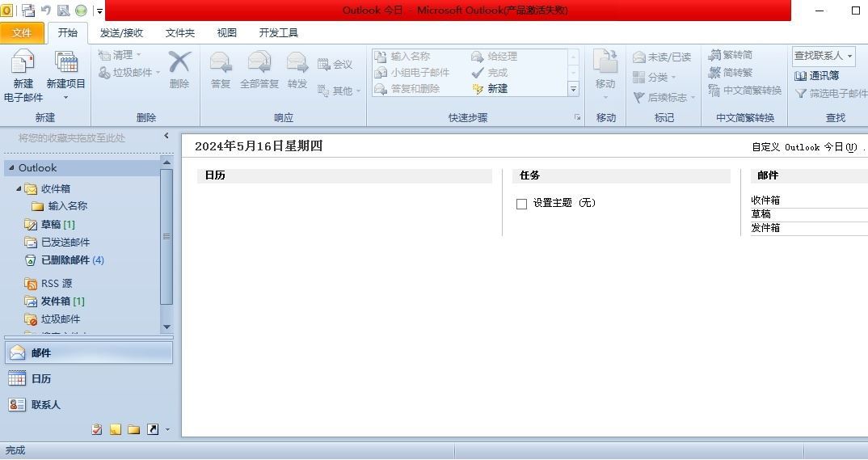The height and width of the screenshot is (460, 868).
Task: Click the Meeting (会议) icon
Action: coord(324,64)
